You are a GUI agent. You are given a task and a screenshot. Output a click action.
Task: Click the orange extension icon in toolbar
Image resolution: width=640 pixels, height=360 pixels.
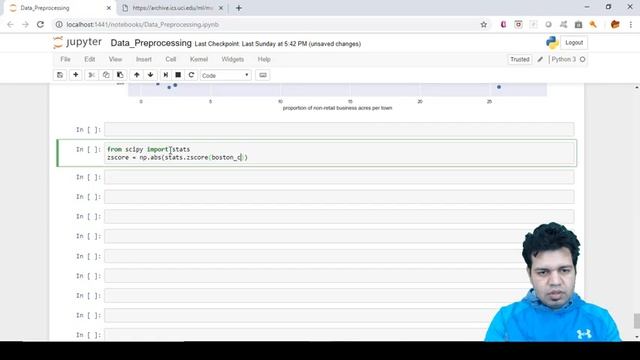click(615, 24)
